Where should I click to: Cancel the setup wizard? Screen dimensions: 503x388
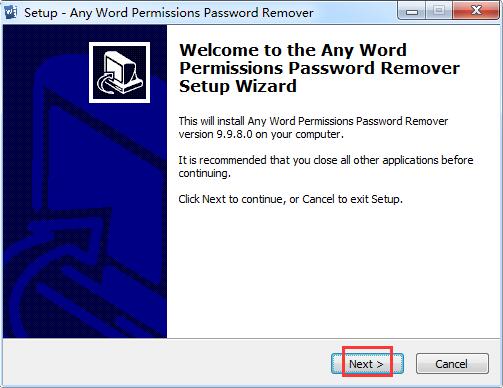point(452,364)
